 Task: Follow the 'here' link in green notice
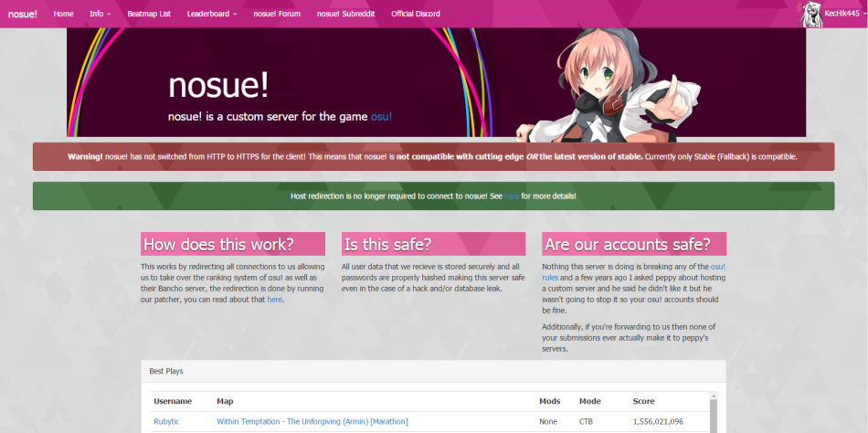tap(512, 196)
